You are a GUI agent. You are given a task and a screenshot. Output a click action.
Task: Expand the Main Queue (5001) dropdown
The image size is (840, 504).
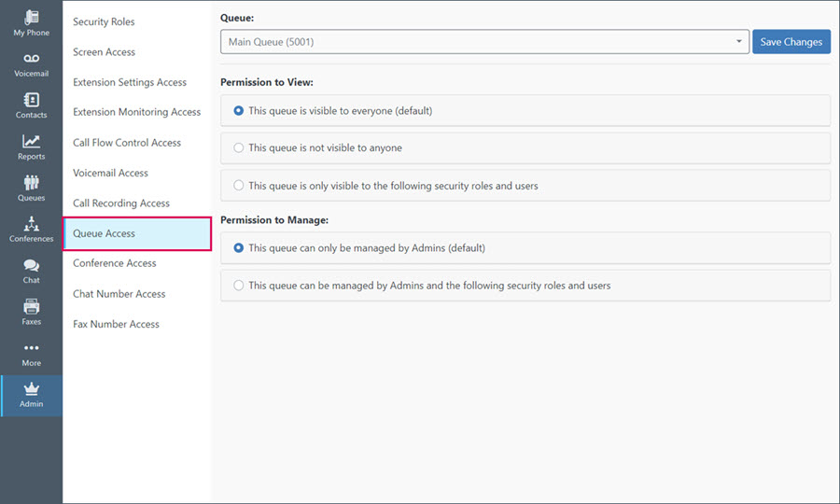tap(484, 42)
